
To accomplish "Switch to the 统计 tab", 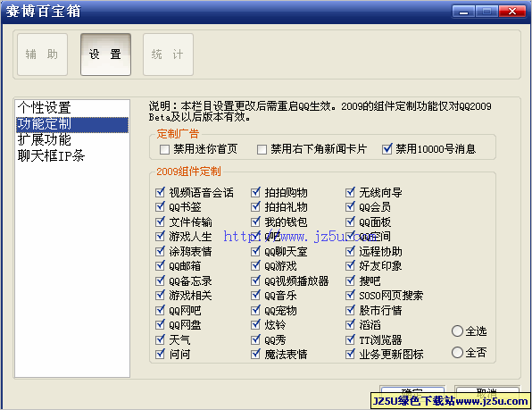I will [x=168, y=54].
